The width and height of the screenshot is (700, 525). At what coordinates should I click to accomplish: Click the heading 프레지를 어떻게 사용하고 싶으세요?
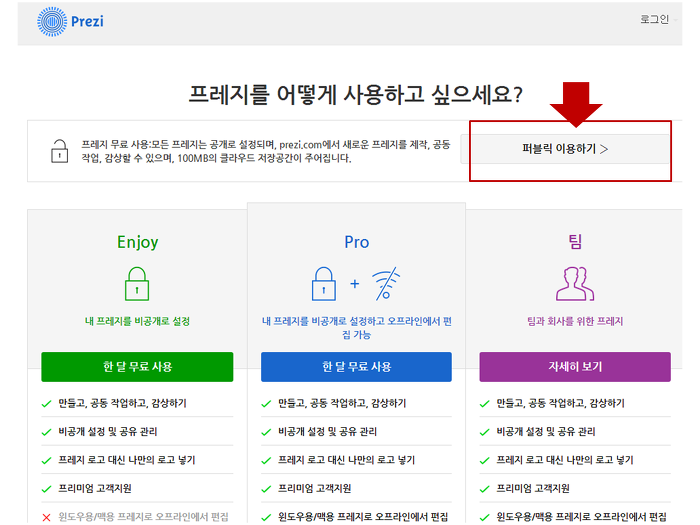[355, 94]
